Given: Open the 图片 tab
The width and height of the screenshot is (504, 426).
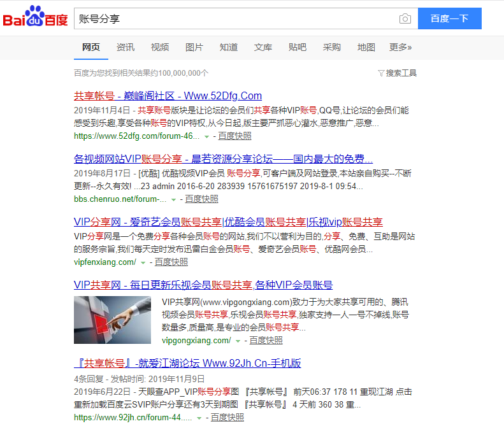Looking at the screenshot, I should click(x=194, y=47).
